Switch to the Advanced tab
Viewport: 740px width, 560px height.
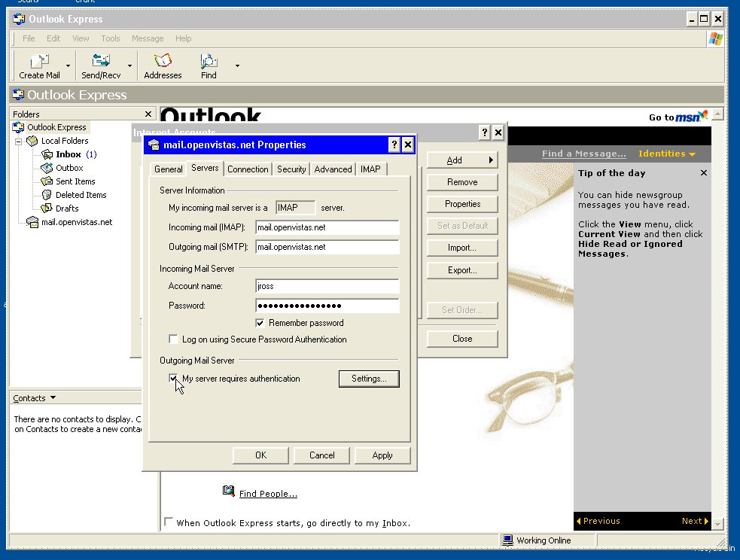[333, 169]
